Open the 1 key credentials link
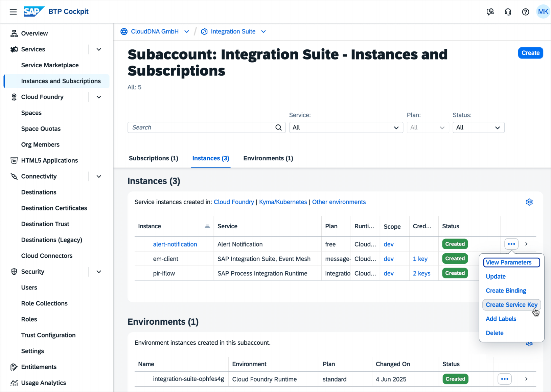This screenshot has width=551, height=392. 420,259
